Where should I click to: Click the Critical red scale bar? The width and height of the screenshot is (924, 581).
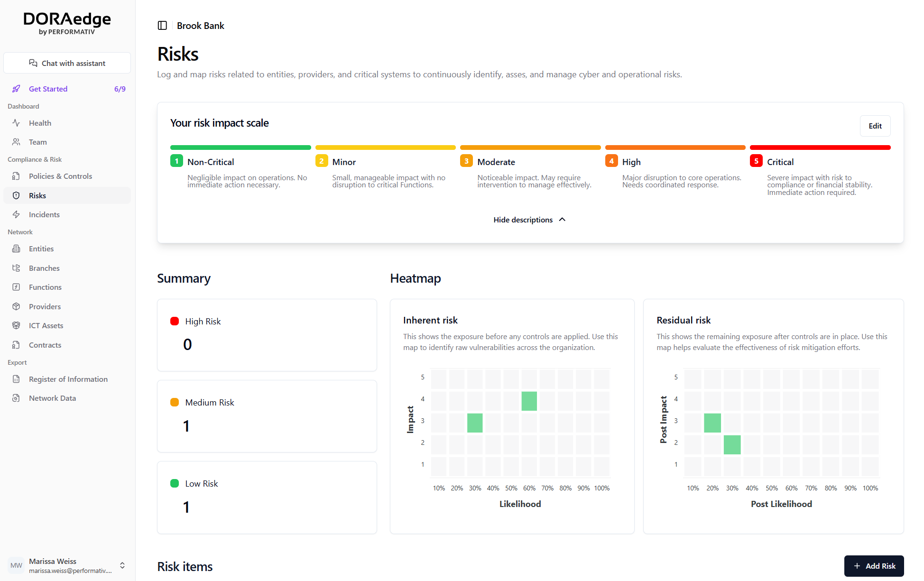pos(820,148)
